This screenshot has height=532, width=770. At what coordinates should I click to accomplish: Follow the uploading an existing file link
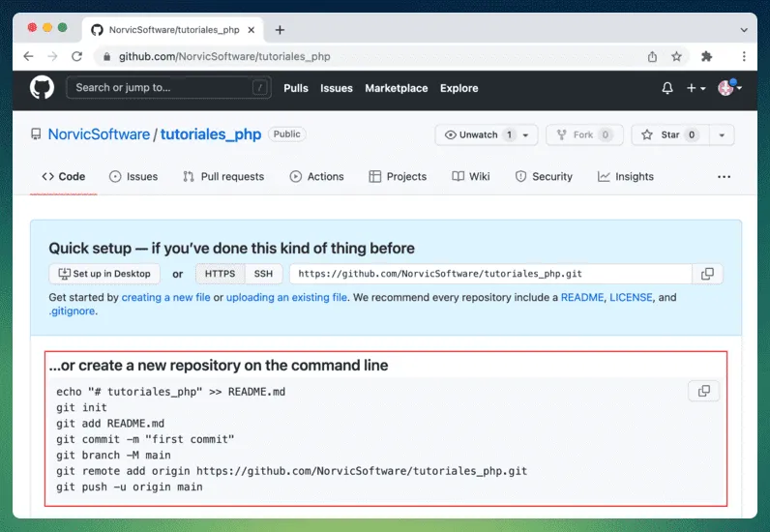pos(286,297)
